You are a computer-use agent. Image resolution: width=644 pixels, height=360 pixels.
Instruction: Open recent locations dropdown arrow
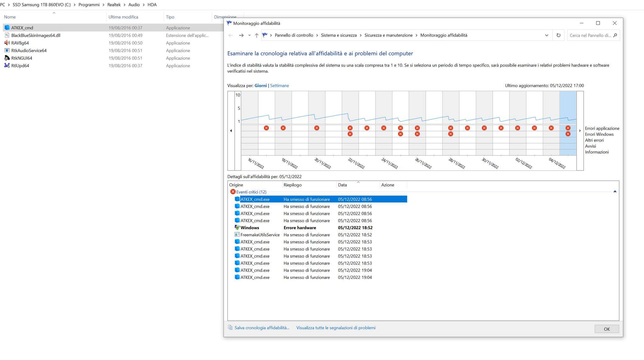(x=249, y=35)
